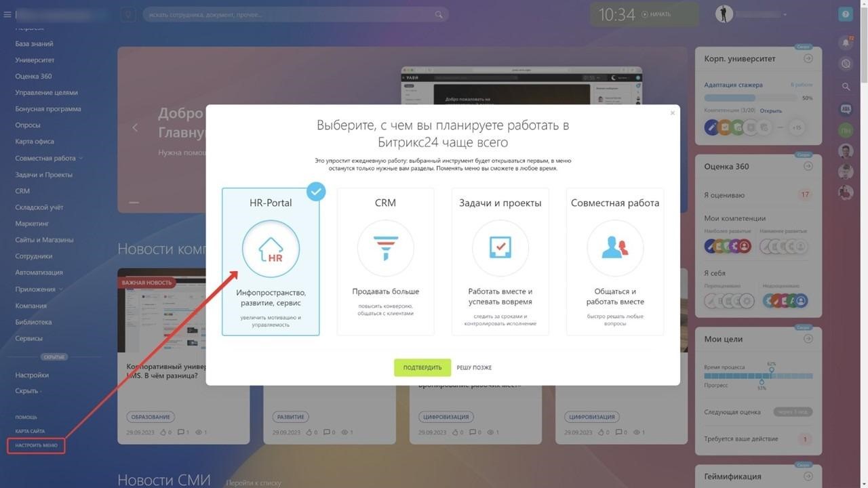
Task: Click the Время процесса progress bar
Action: pyautogui.click(x=758, y=375)
